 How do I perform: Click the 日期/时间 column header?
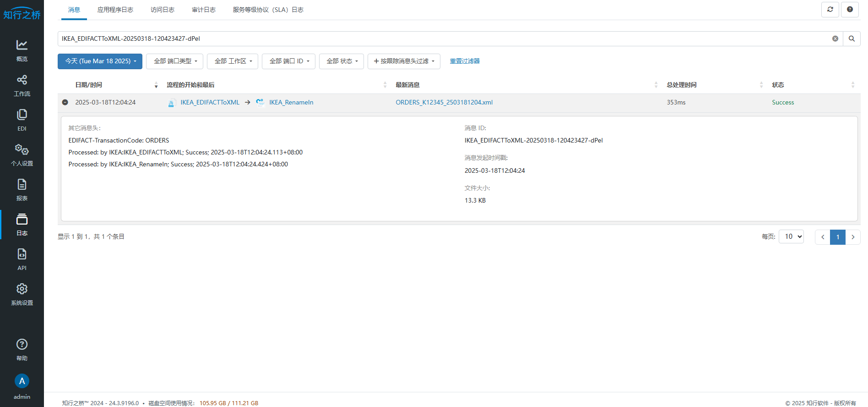point(89,85)
